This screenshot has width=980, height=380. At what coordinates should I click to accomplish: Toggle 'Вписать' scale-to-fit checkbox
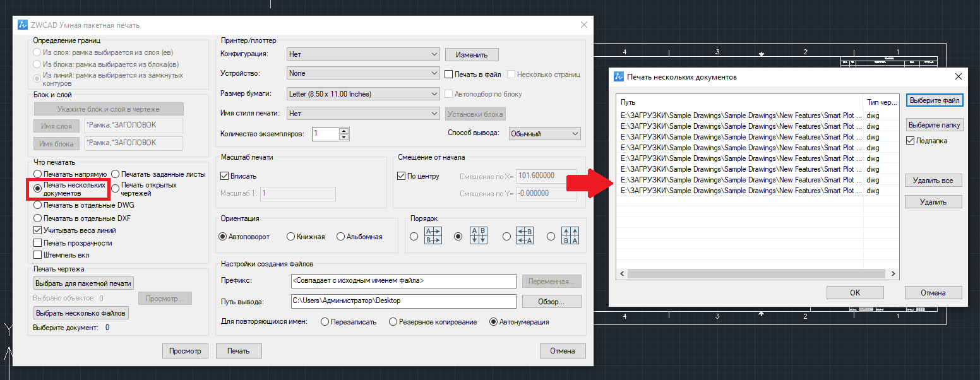click(225, 176)
